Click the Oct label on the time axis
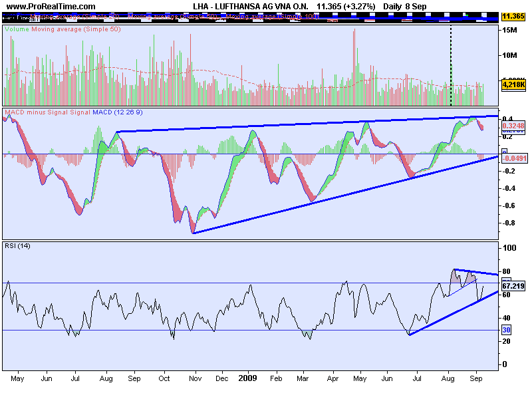This screenshot has height=399, width=532. (x=164, y=378)
